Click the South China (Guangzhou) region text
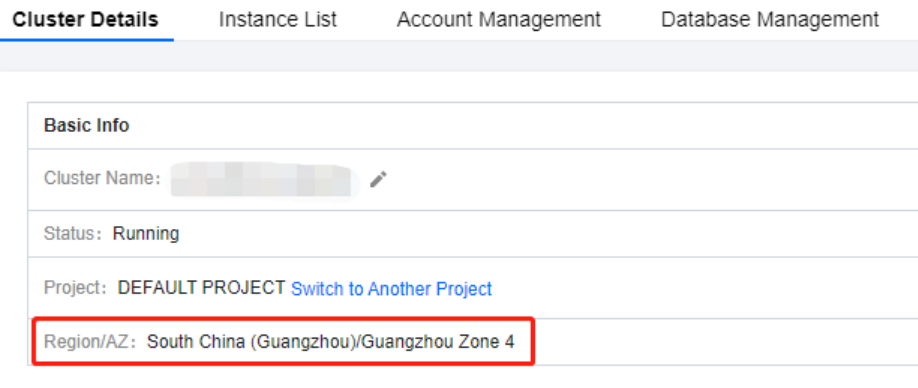The image size is (918, 388). 251,342
